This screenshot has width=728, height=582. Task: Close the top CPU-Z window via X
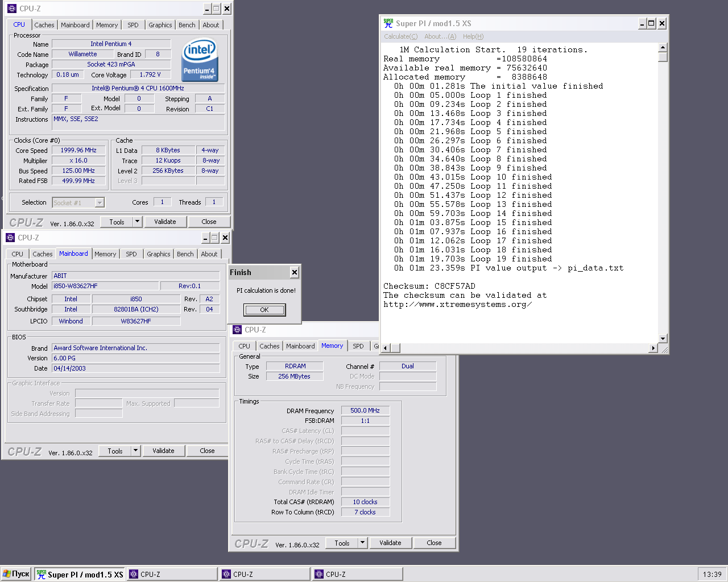coord(226,9)
